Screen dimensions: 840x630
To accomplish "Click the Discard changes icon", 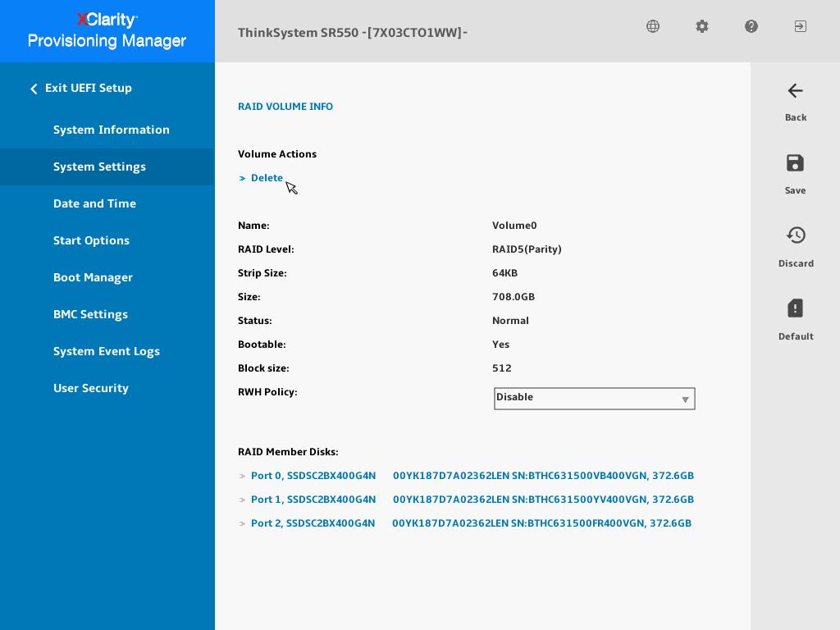I will tap(796, 235).
